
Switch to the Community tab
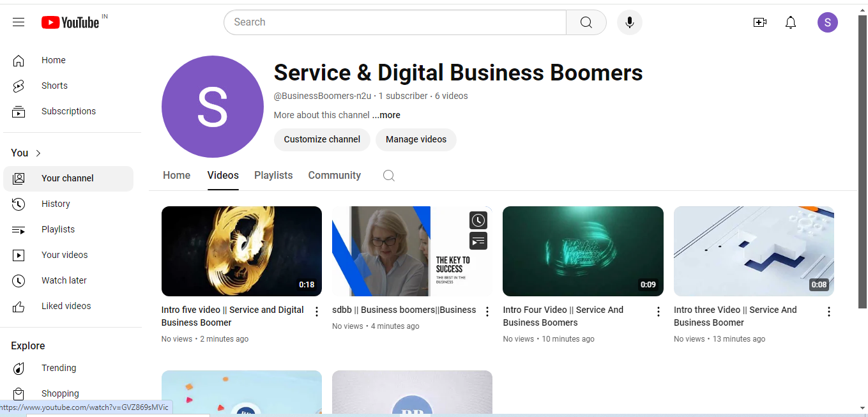[x=334, y=176]
